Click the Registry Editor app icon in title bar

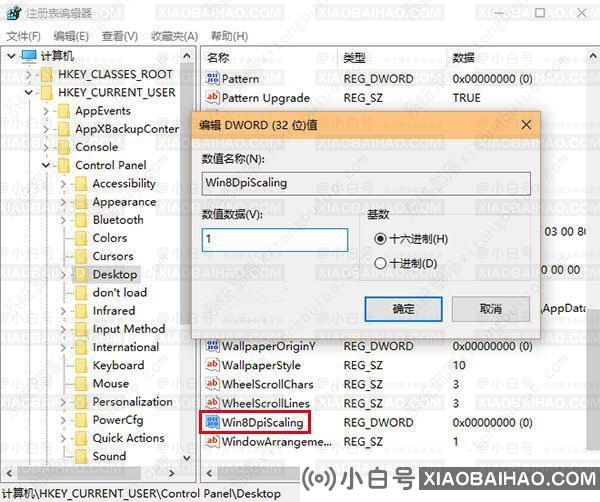click(x=14, y=13)
